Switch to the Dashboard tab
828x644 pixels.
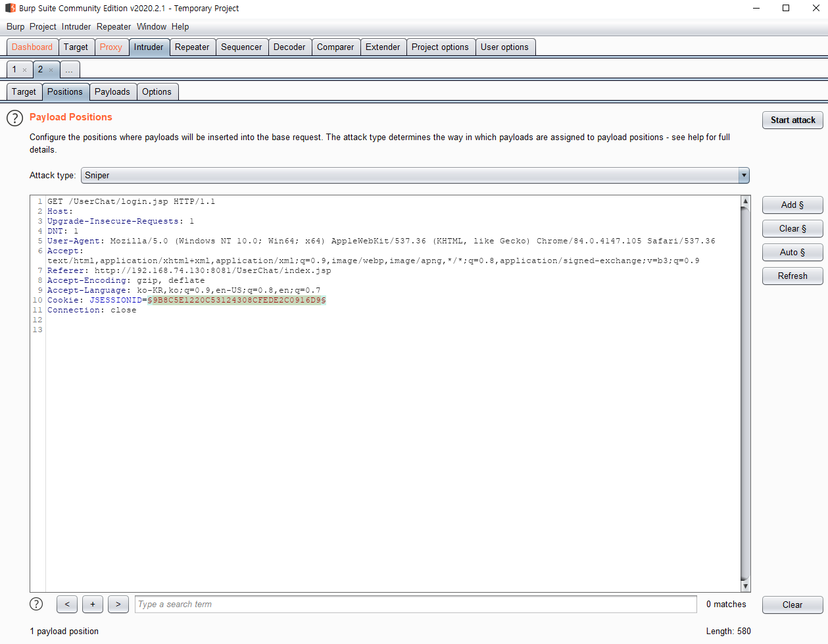click(32, 47)
